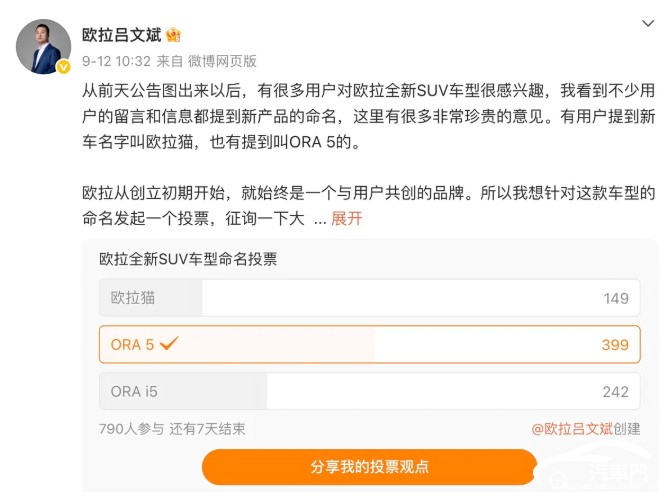Image resolution: width=668 pixels, height=504 pixels.
Task: Click the 790人参与 participant count text
Action: [130, 428]
